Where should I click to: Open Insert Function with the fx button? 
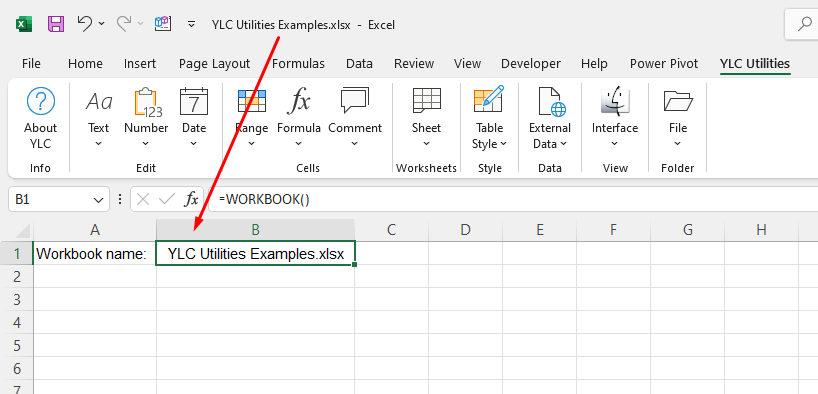pos(192,199)
